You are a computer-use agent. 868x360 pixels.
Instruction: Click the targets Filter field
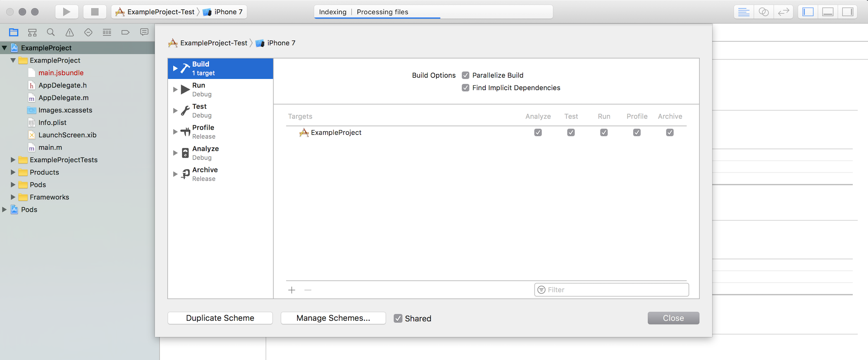coord(611,290)
